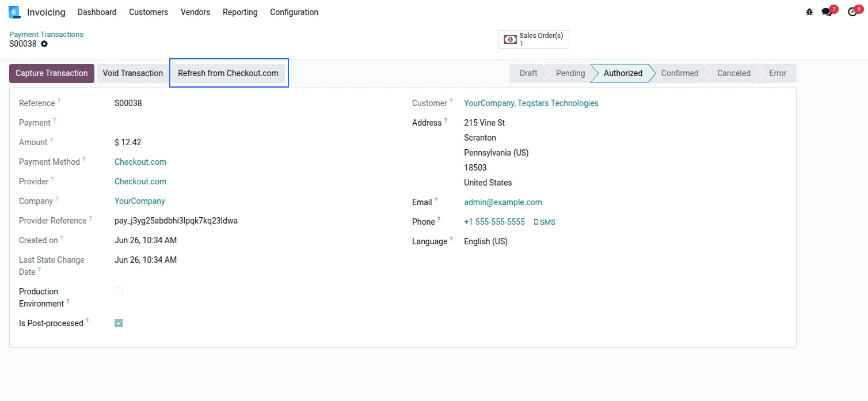The width and height of the screenshot is (868, 401).
Task: Click provider reference pay_j3yg25abdbhi3lpqk7kq23ldwa
Action: point(176,221)
